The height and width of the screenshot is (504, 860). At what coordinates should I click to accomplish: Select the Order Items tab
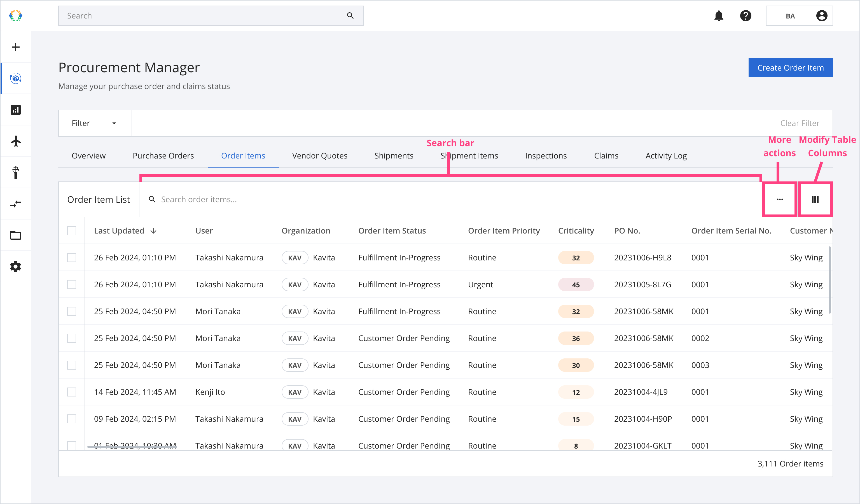243,155
